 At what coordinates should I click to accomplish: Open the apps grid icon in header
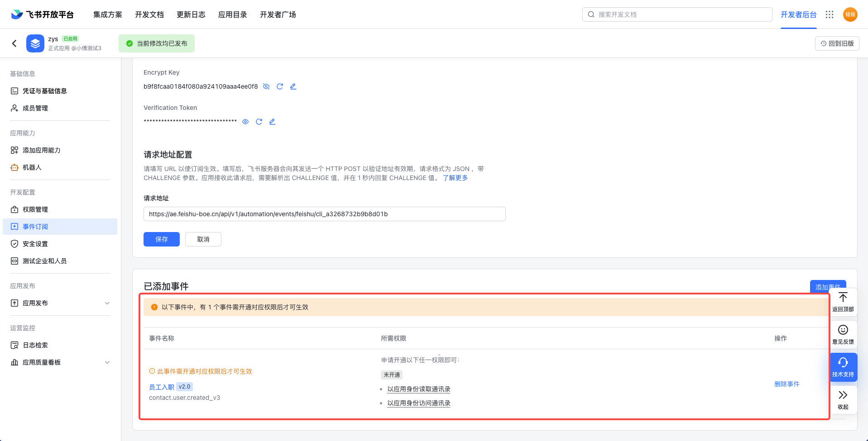click(830, 14)
